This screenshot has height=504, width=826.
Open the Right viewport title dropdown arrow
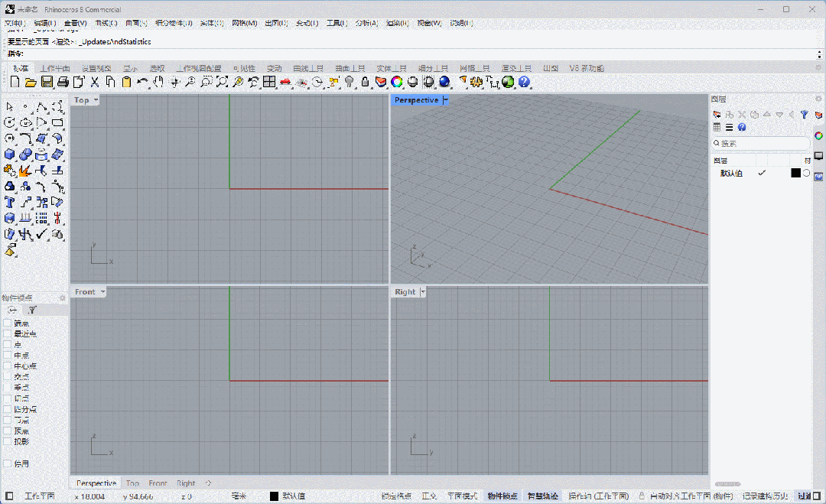422,291
